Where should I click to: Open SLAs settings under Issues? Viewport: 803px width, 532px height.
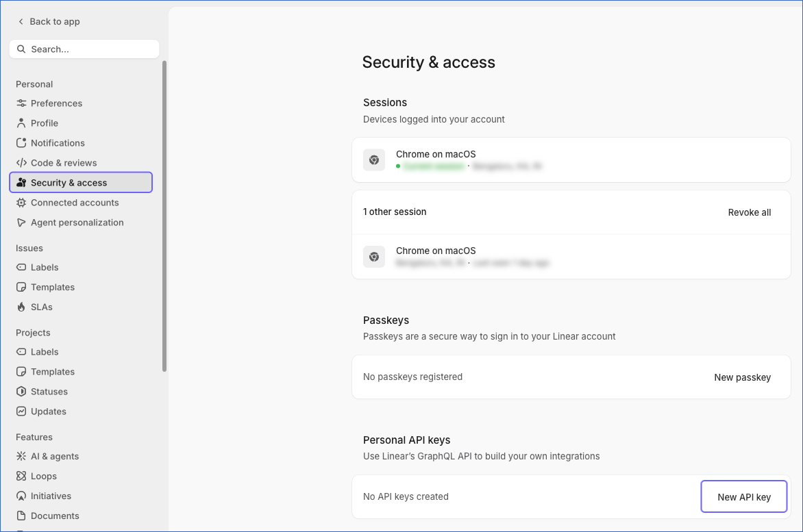[x=81, y=307]
